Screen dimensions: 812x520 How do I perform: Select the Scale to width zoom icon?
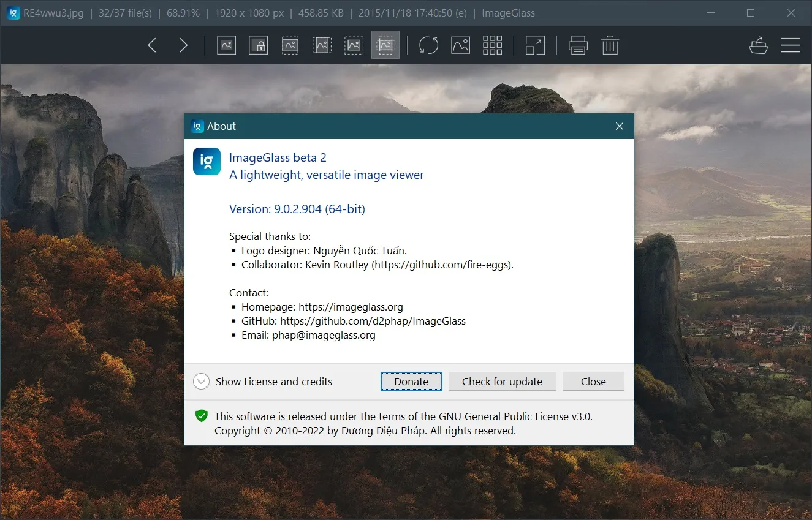coord(290,45)
